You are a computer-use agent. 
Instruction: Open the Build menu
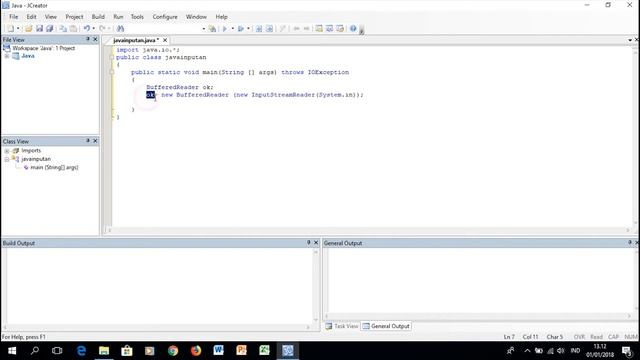pyautogui.click(x=98, y=17)
